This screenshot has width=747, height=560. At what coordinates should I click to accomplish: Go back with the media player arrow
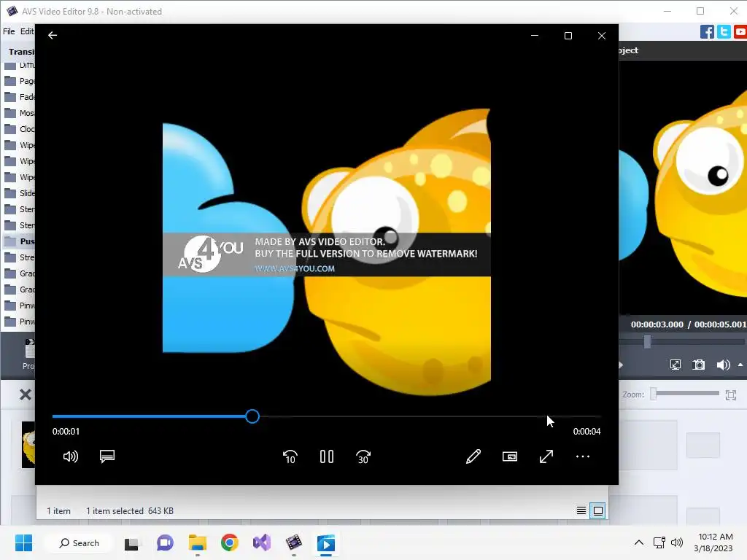[53, 35]
